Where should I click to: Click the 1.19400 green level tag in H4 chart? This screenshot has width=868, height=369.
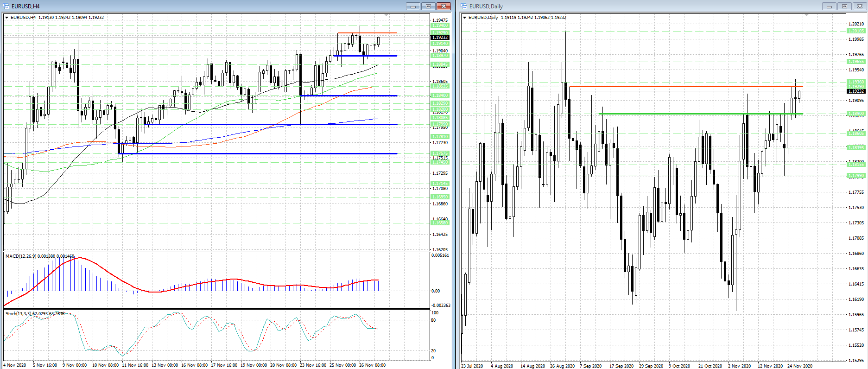[x=440, y=25]
